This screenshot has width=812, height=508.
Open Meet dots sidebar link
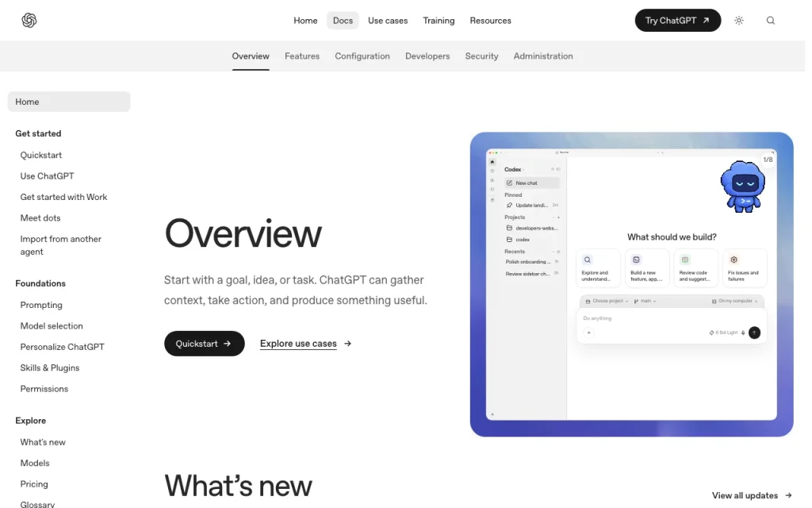(40, 218)
